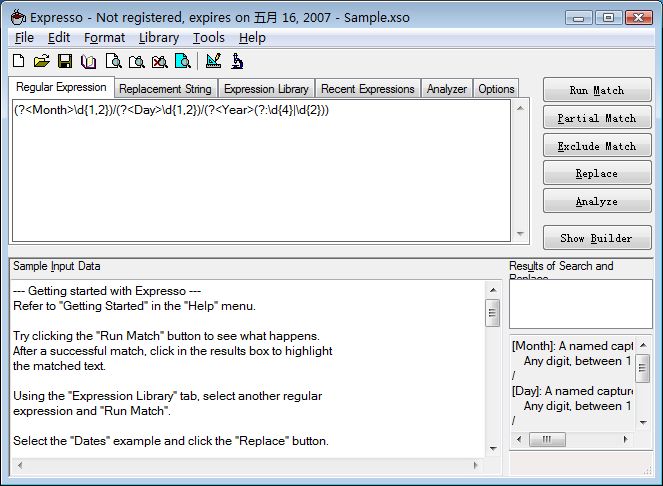Switch to the Regular Expression tab
The width and height of the screenshot is (663, 486).
(61, 88)
